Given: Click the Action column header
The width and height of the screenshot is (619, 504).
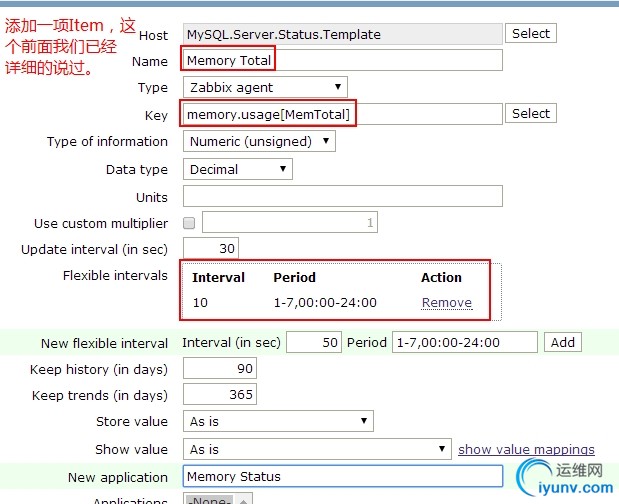Looking at the screenshot, I should tap(441, 277).
